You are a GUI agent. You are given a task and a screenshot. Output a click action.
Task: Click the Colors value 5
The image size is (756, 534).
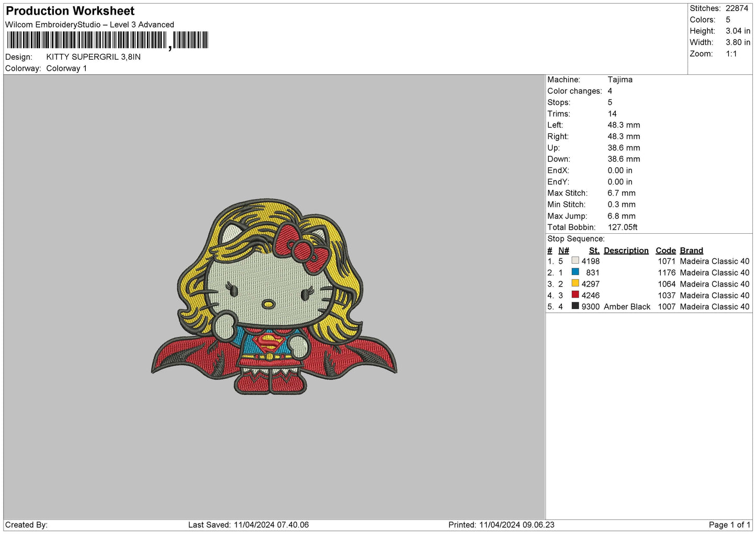728,20
